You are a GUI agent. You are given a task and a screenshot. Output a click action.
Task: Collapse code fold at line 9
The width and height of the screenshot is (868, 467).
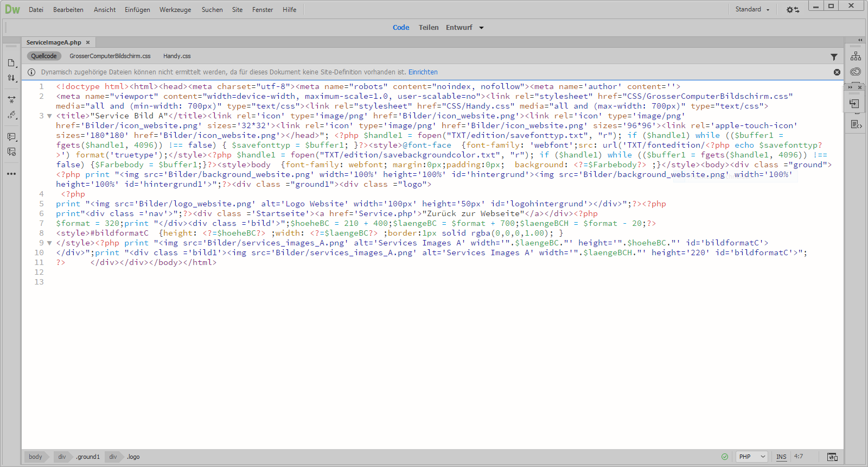click(49, 243)
